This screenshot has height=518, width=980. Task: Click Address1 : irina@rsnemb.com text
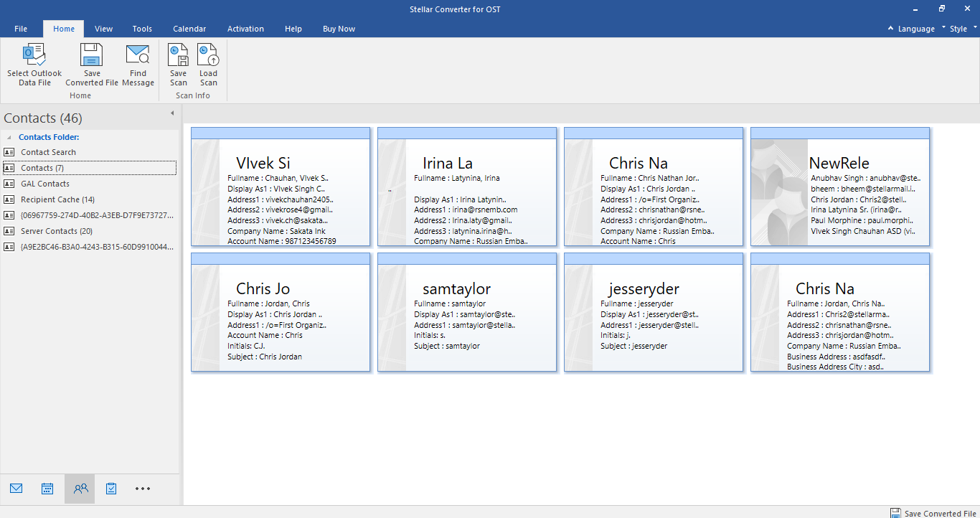coord(466,209)
